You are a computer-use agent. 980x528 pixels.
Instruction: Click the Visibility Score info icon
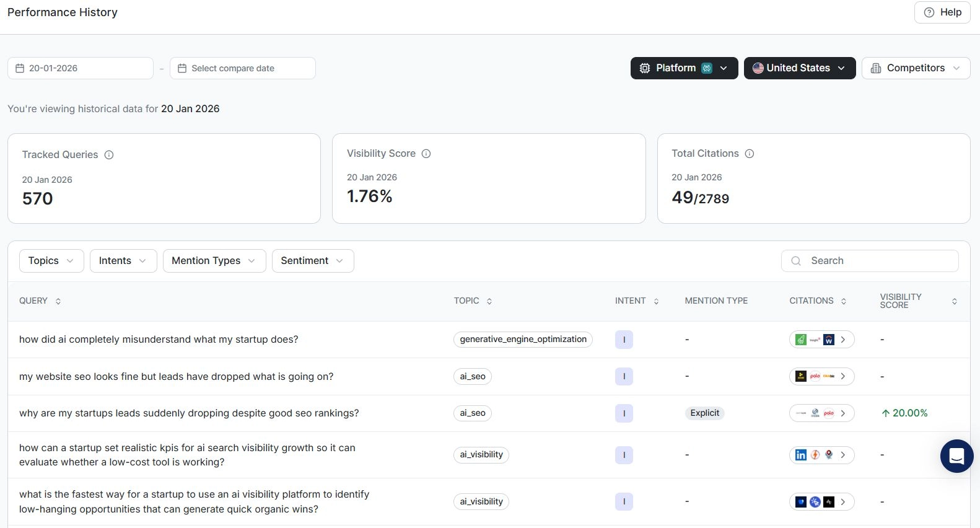426,154
